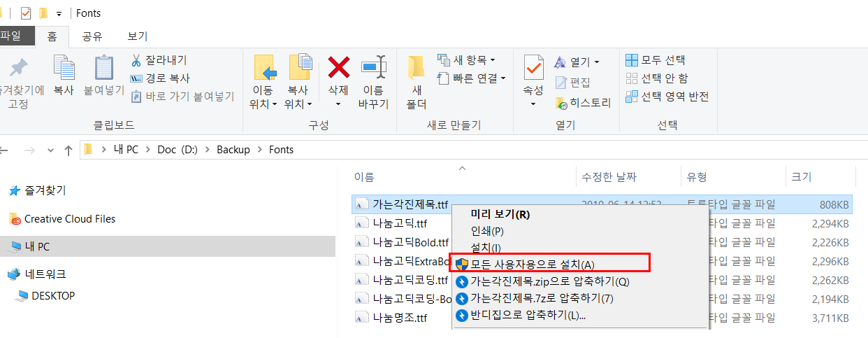Choose 미리 보기(R) in context menu
The width and height of the screenshot is (868, 338).
pos(500,214)
